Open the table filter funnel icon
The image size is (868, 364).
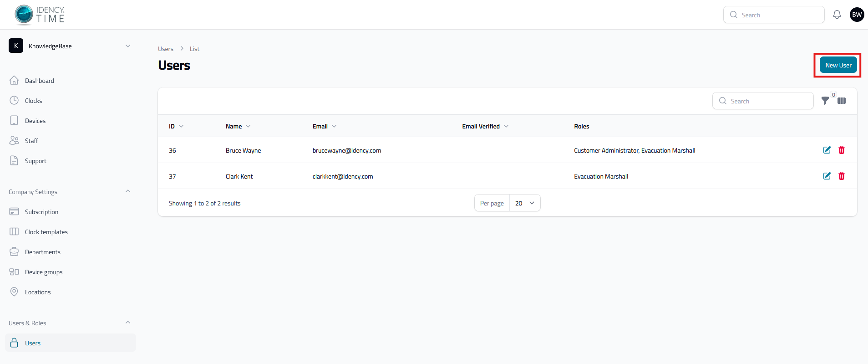coord(825,101)
